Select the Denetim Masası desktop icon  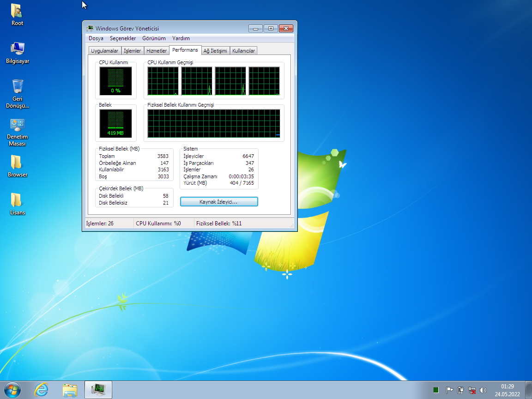pos(17,133)
